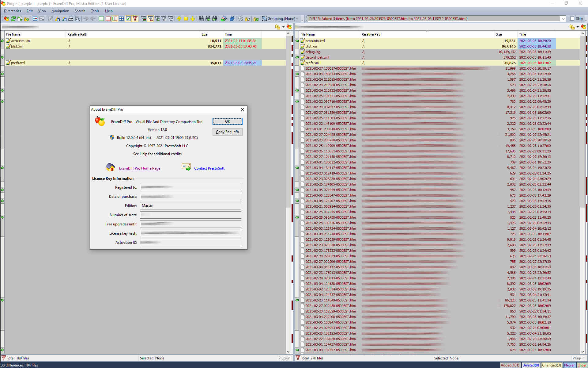Open the Navigation menu
This screenshot has height=368, width=588.
pyautogui.click(x=60, y=11)
